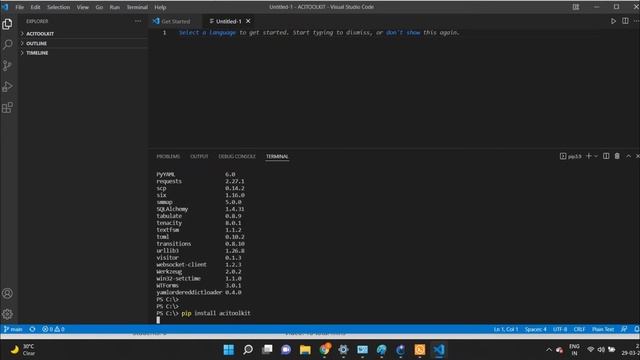
Task: Click VS Code taskbar icon
Action: click(x=439, y=350)
